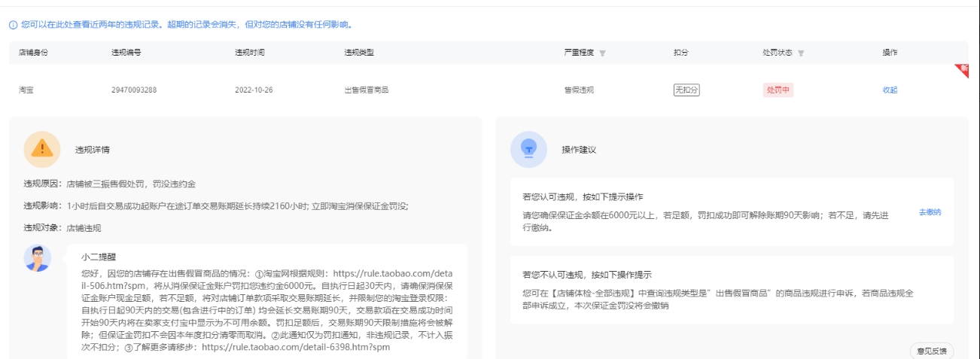980x359 pixels.
Task: Open the filter icon next to 严重程度
Action: (x=602, y=53)
